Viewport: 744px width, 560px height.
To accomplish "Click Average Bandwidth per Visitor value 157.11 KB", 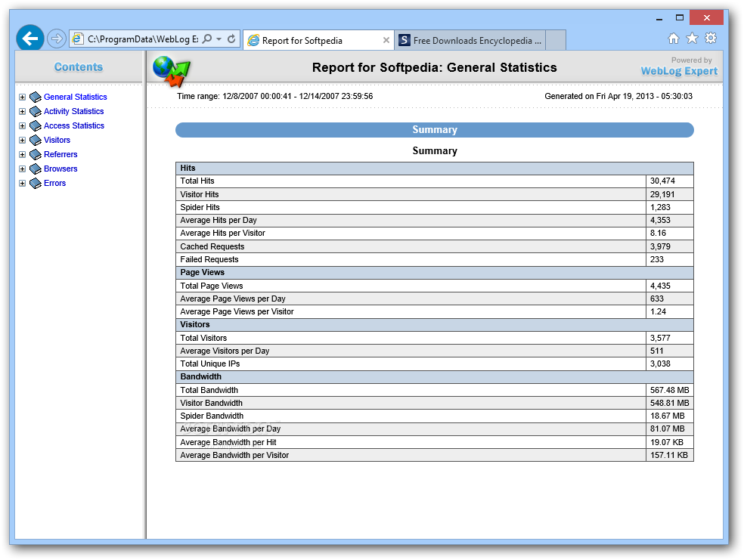I will click(x=669, y=455).
